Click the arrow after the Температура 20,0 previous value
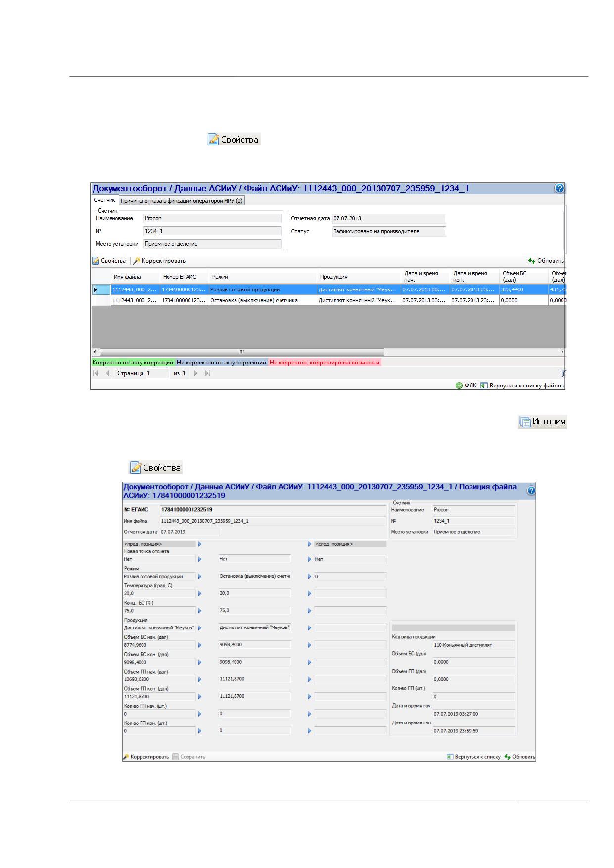The height and width of the screenshot is (868, 614). (200, 593)
